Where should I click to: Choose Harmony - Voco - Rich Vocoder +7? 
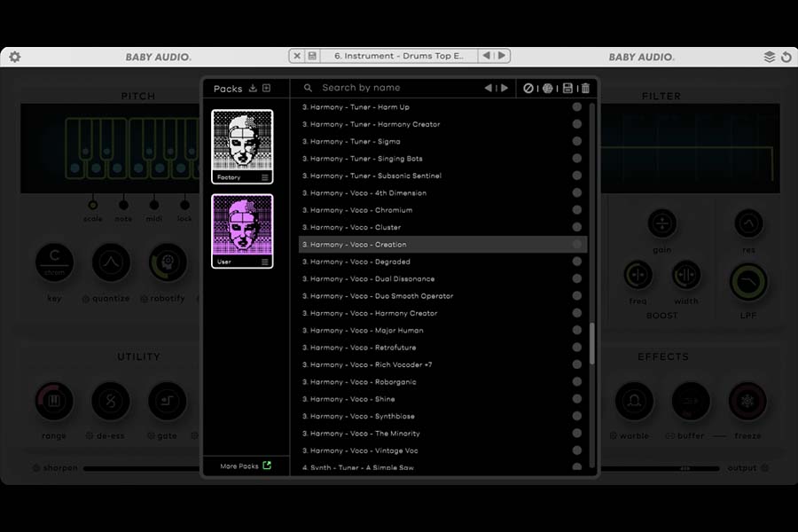pos(442,364)
